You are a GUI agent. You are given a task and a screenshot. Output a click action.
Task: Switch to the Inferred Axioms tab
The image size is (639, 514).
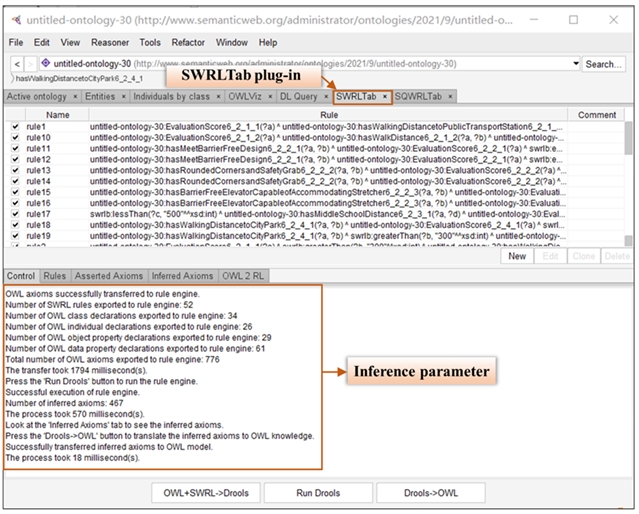coord(182,275)
